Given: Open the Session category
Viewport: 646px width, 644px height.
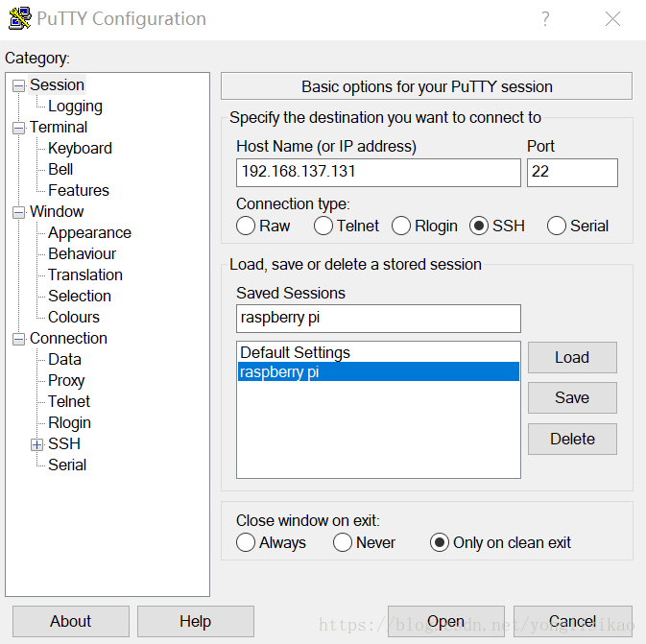Looking at the screenshot, I should (x=57, y=84).
